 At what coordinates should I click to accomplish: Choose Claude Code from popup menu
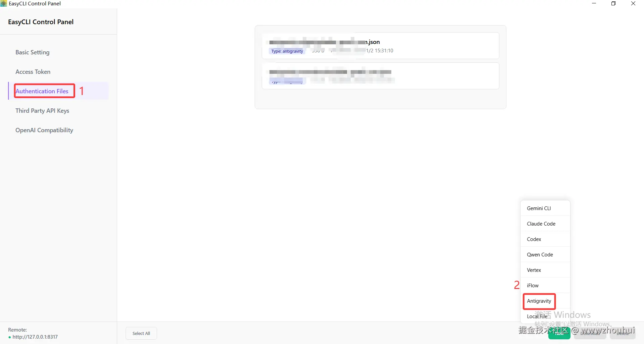tap(545, 224)
